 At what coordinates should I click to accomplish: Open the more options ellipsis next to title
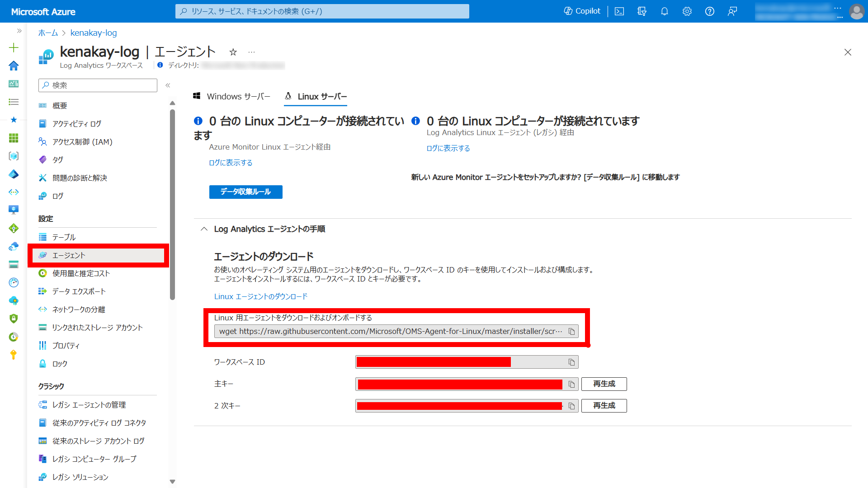[251, 52]
